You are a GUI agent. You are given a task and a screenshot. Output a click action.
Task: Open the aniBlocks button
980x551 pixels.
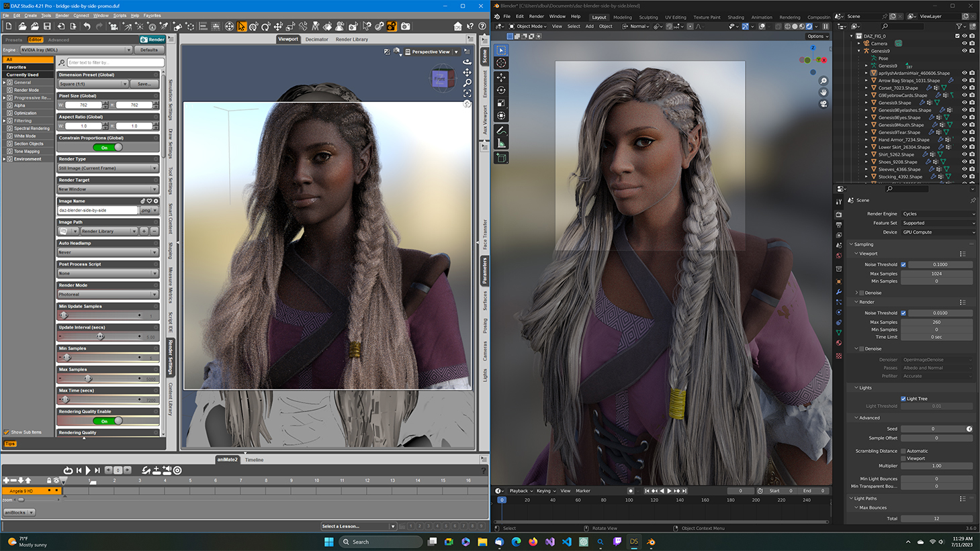pos(19,512)
